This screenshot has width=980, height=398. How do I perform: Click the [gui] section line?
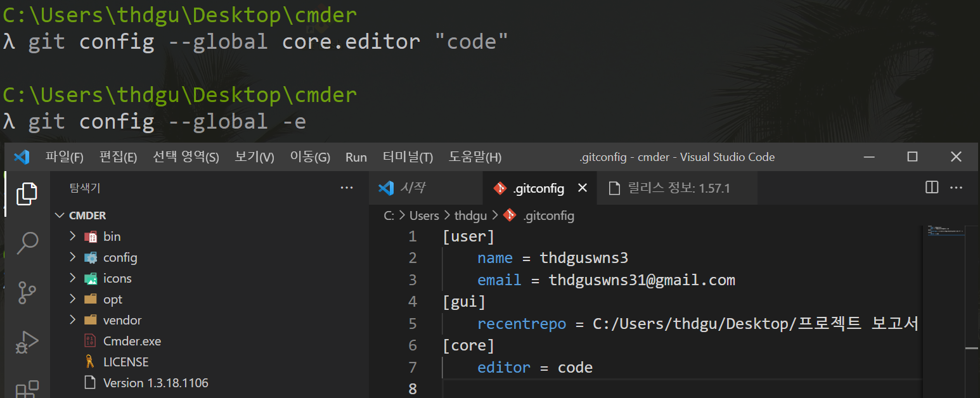[464, 302]
